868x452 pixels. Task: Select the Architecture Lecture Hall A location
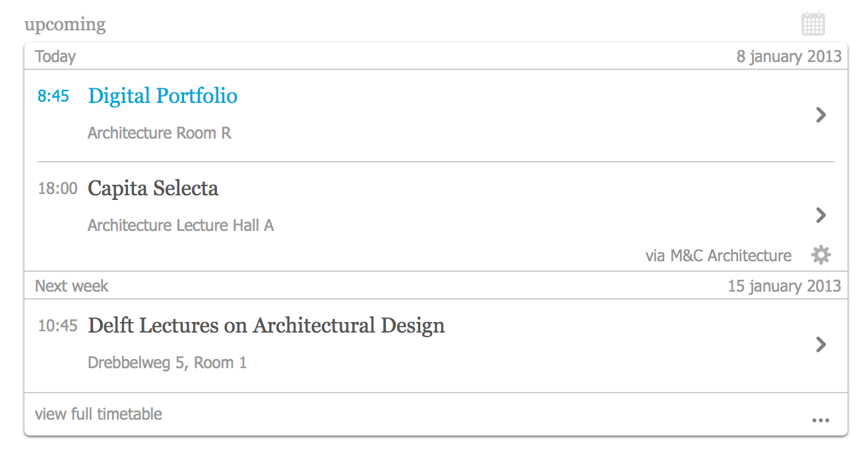(180, 226)
